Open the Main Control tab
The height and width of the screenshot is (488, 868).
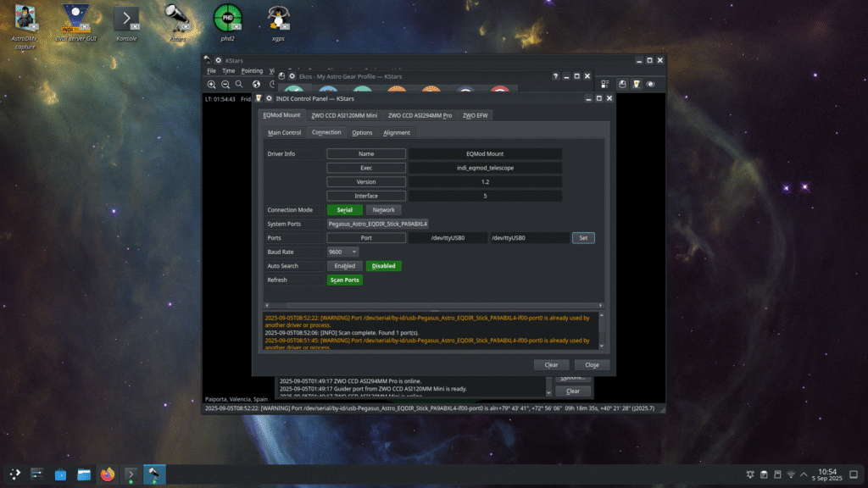coord(284,133)
